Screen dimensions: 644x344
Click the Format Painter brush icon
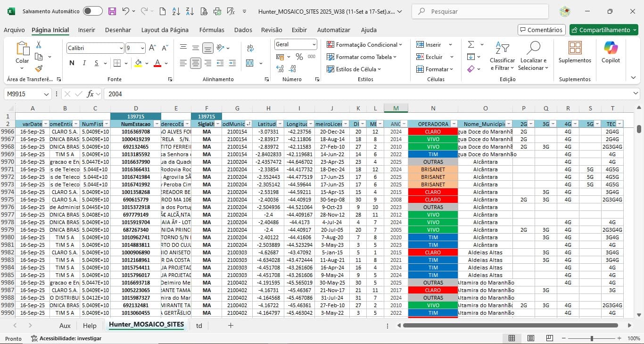pyautogui.click(x=39, y=68)
